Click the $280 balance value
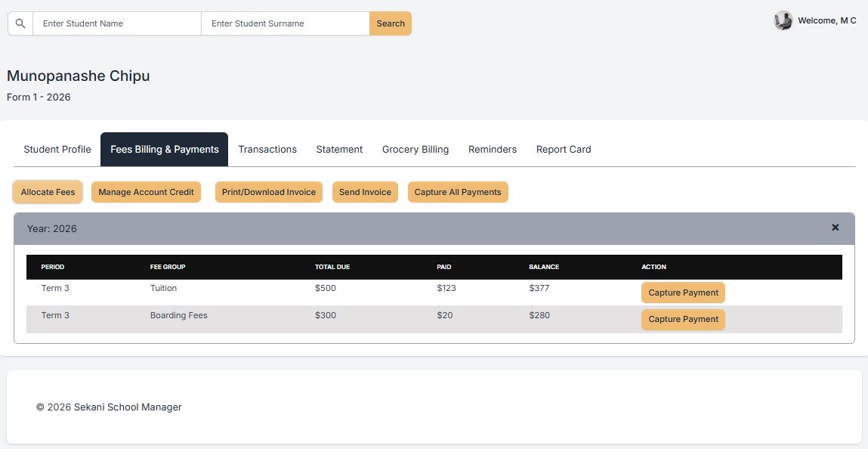The image size is (868, 449). pos(539,315)
